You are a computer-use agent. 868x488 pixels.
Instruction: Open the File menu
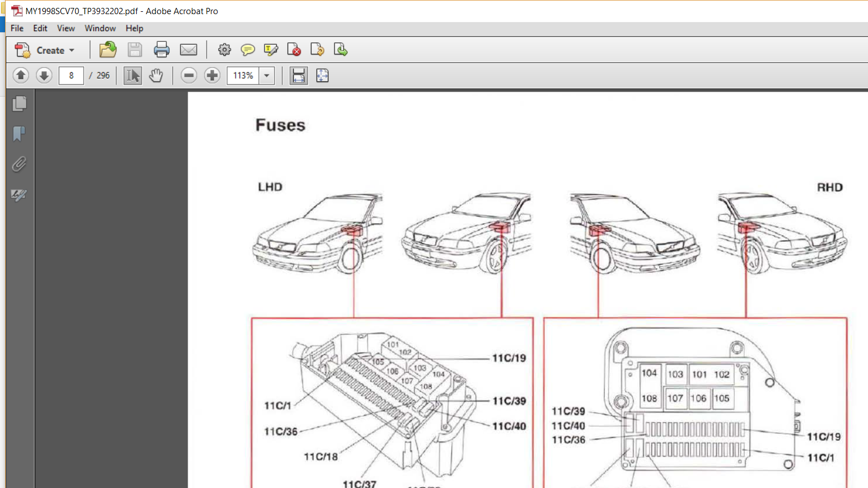point(17,28)
